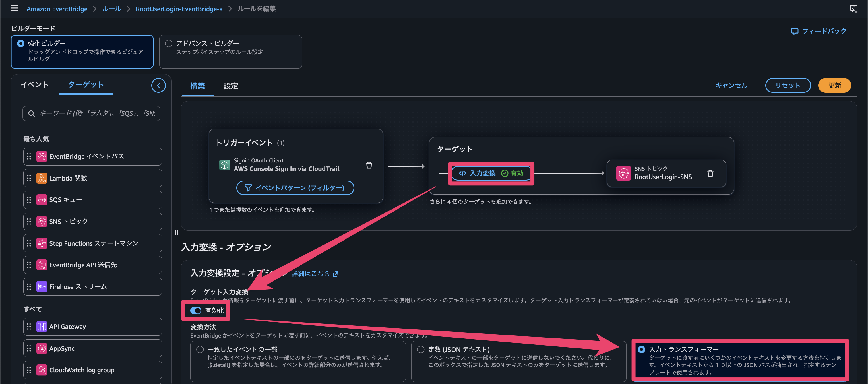This screenshot has height=384, width=868.
Task: Select the Lambda 関数 target item
Action: [x=93, y=178]
